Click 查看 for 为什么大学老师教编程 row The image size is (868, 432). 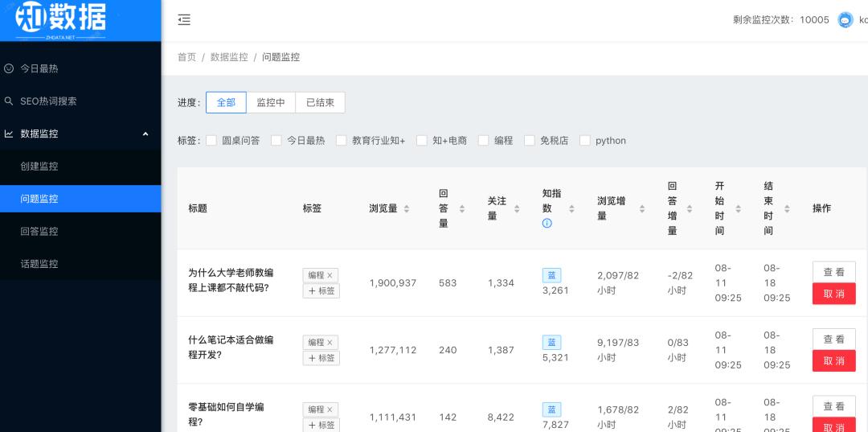coord(833,272)
